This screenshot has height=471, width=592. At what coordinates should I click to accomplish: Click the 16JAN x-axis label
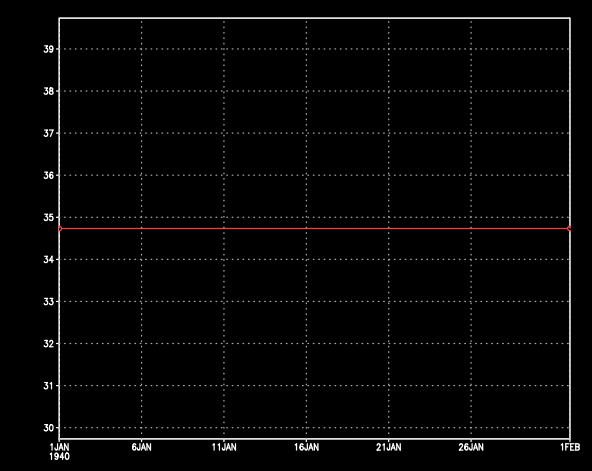[x=306, y=447]
